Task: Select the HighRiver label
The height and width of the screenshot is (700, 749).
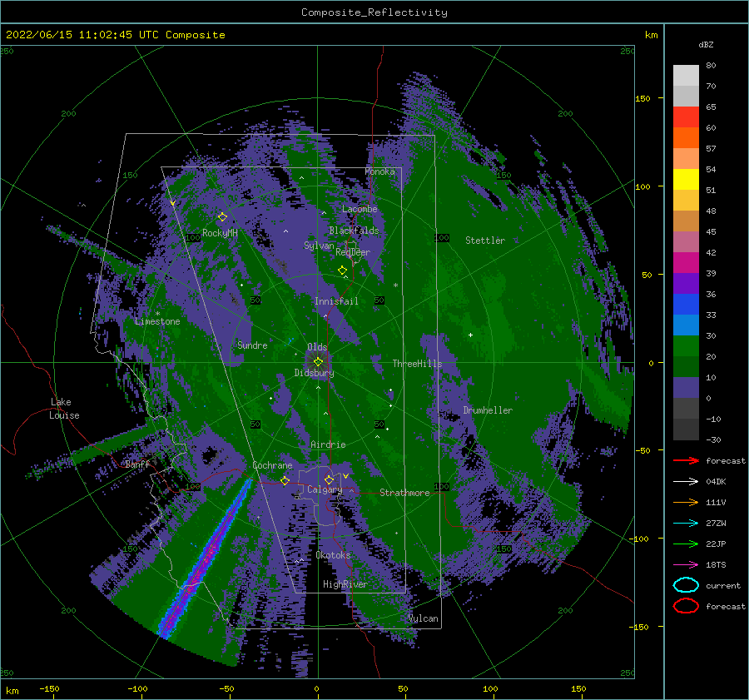Action: click(345, 584)
